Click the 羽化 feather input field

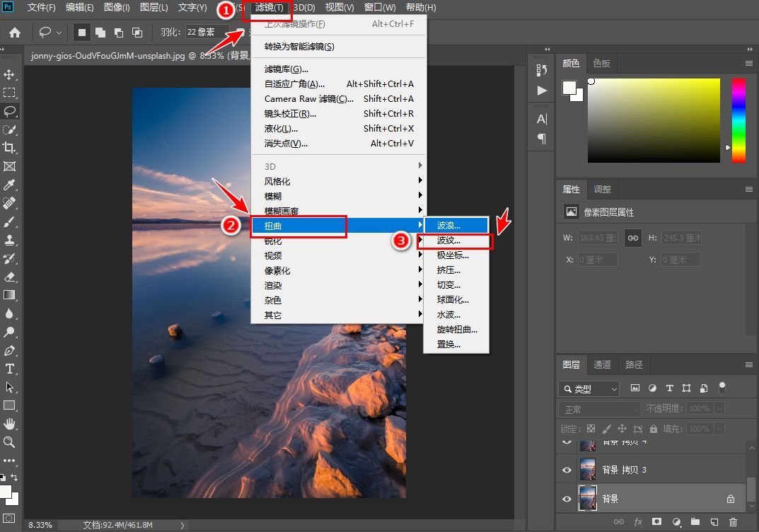[207, 33]
